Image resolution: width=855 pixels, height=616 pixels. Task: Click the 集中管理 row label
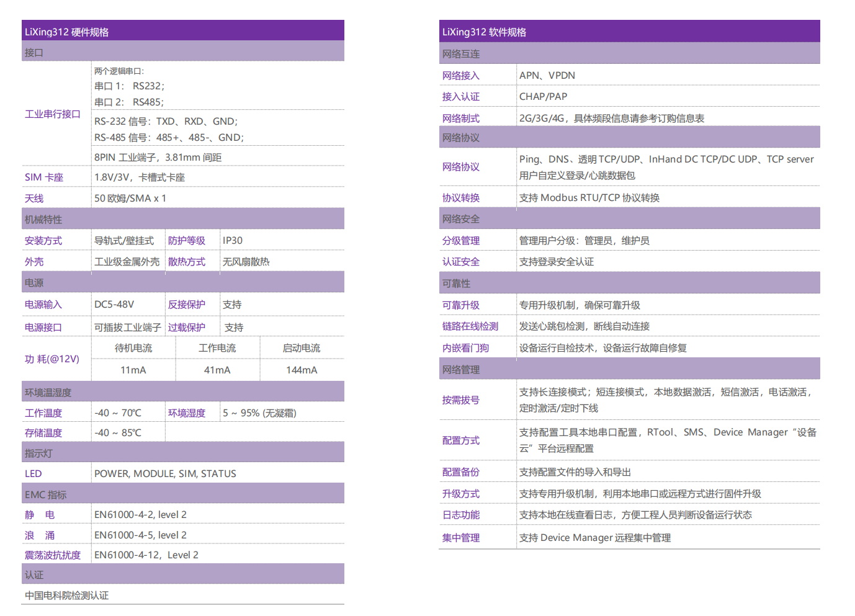(x=461, y=538)
